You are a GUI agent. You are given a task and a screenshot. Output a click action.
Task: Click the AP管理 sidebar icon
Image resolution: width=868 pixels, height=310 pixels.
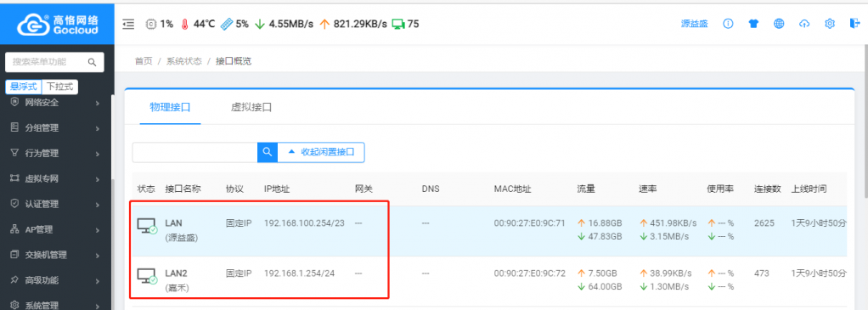pos(15,229)
